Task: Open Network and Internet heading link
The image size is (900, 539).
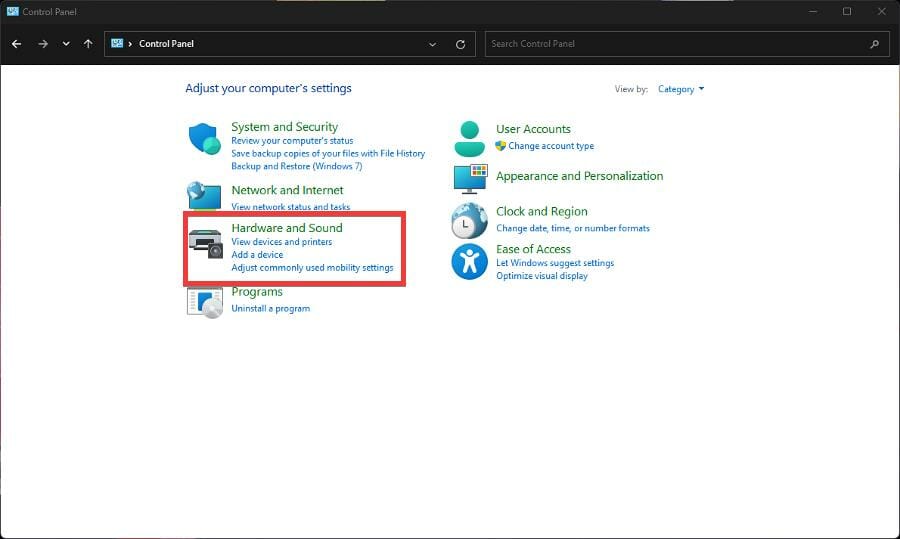Action: [x=288, y=190]
